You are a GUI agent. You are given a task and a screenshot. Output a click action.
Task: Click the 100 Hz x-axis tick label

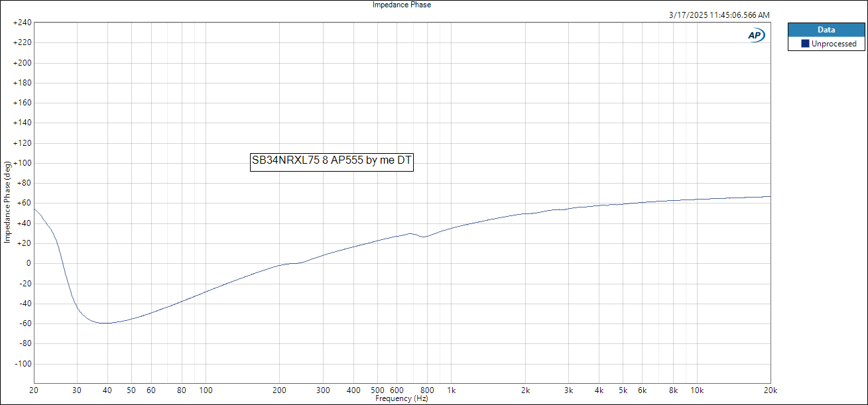click(x=206, y=390)
